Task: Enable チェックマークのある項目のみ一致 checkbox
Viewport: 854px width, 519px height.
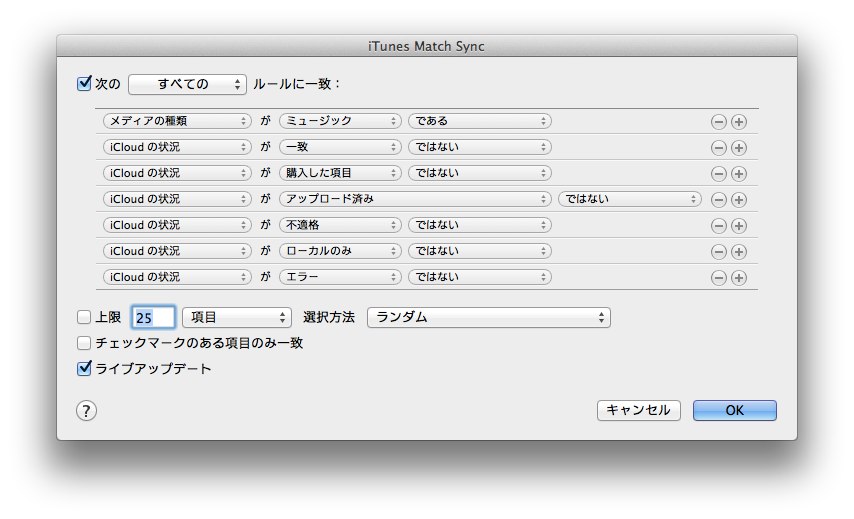Action: pos(83,343)
